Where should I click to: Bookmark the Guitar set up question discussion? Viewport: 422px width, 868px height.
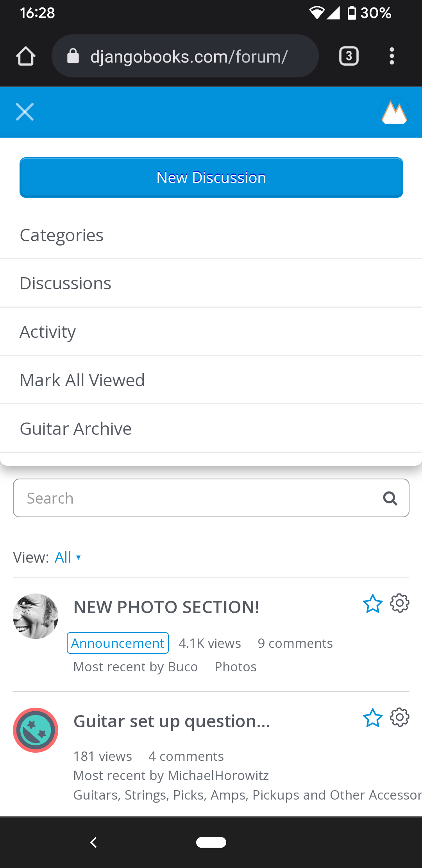click(x=372, y=718)
